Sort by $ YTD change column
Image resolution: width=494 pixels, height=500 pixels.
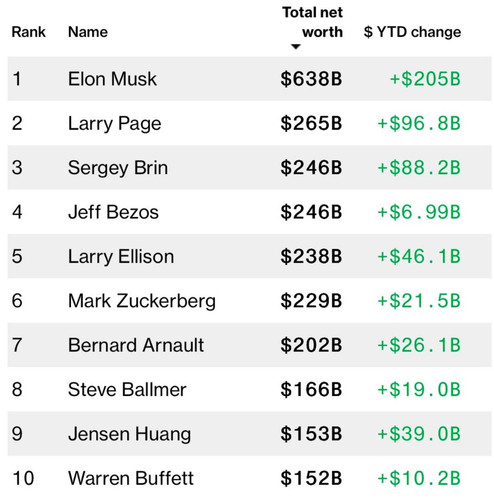412,32
